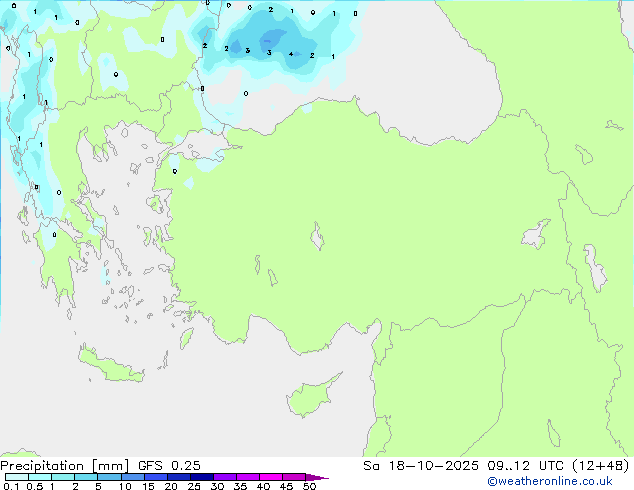Click the 25–30 mm dark blue swatch
Image resolution: width=634 pixels, height=490 pixels.
[202, 477]
